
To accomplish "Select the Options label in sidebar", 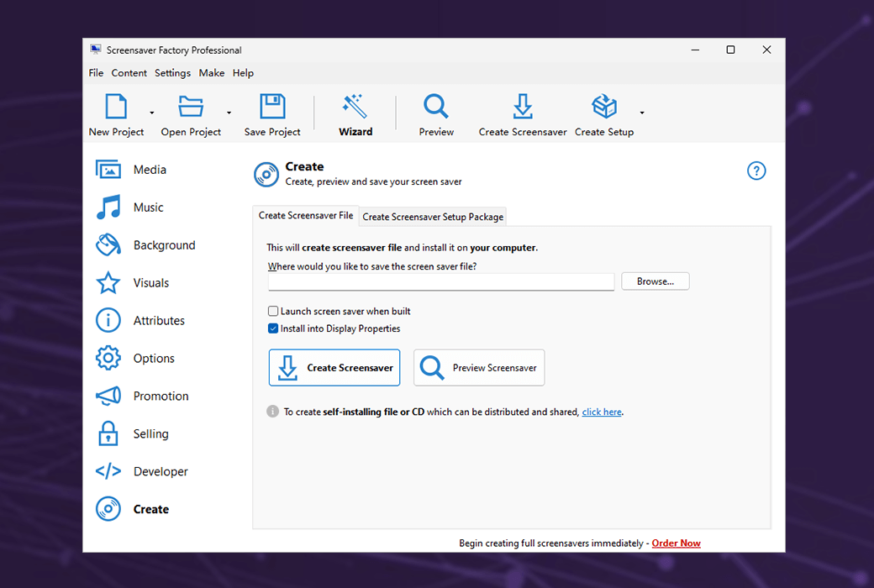I will tap(154, 359).
